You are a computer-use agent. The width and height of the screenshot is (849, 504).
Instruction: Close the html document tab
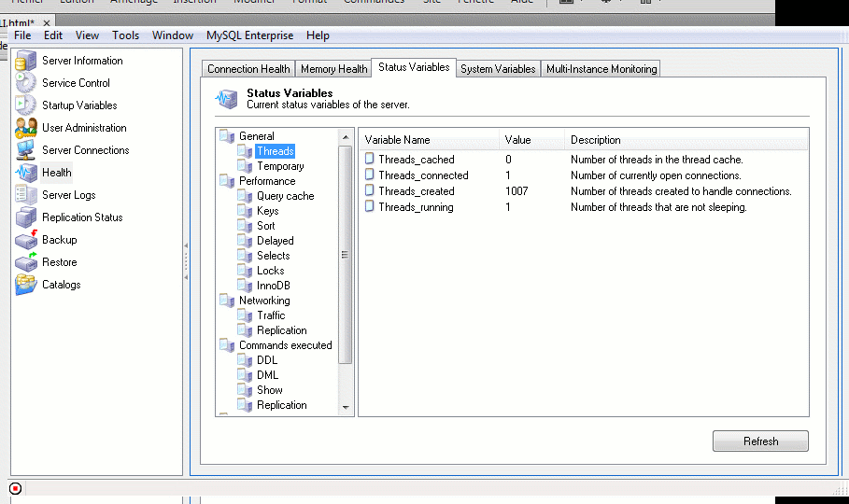click(x=47, y=23)
